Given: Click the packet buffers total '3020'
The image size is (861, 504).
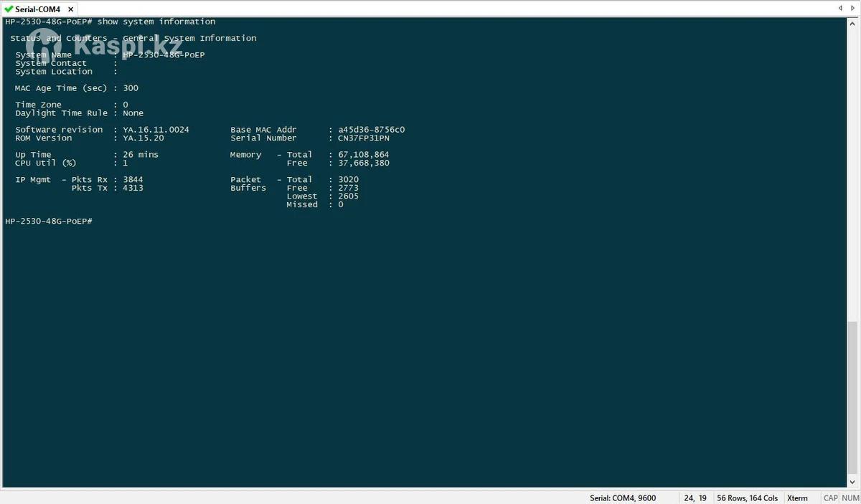Looking at the screenshot, I should pyautogui.click(x=348, y=179).
